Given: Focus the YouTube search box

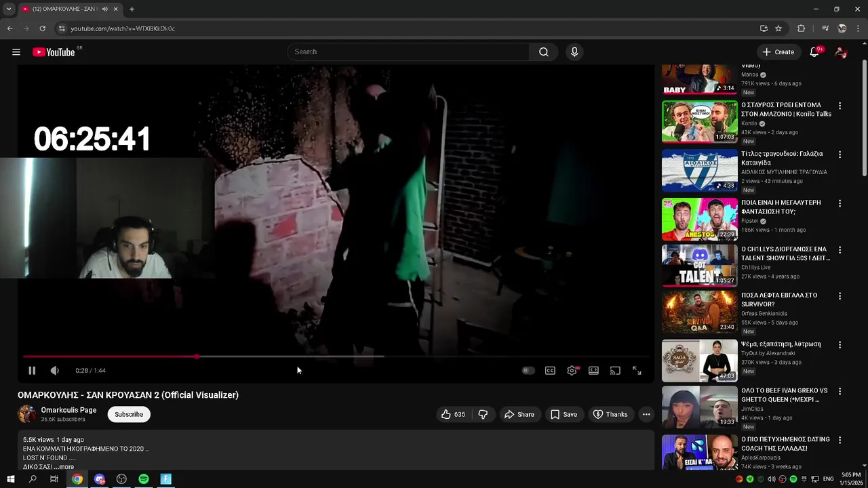Looking at the screenshot, I should click(410, 52).
